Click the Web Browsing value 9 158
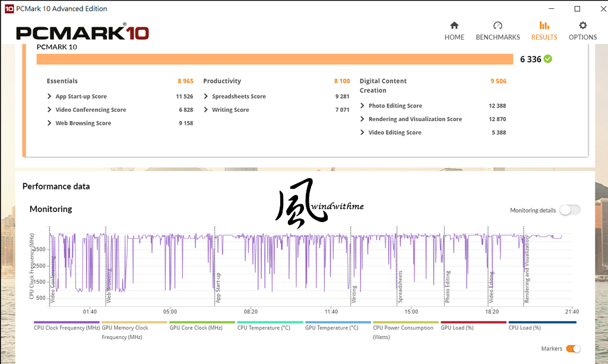Image resolution: width=608 pixels, height=364 pixels. tap(186, 123)
